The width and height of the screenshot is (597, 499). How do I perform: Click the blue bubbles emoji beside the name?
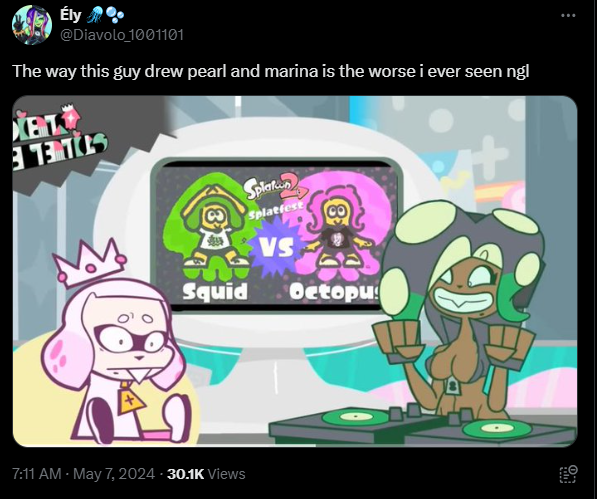click(x=115, y=15)
